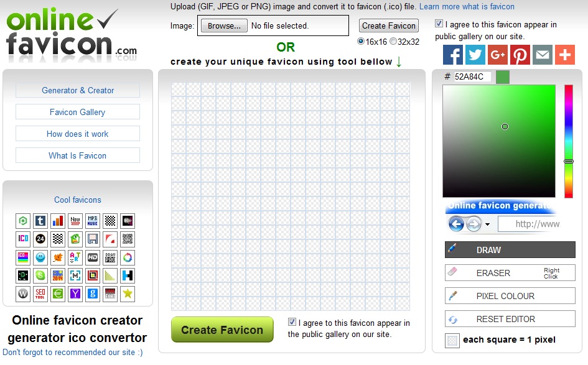Screen dimensions: 588x365
Task: Click the current colour preview swatch
Action: pyautogui.click(x=503, y=77)
